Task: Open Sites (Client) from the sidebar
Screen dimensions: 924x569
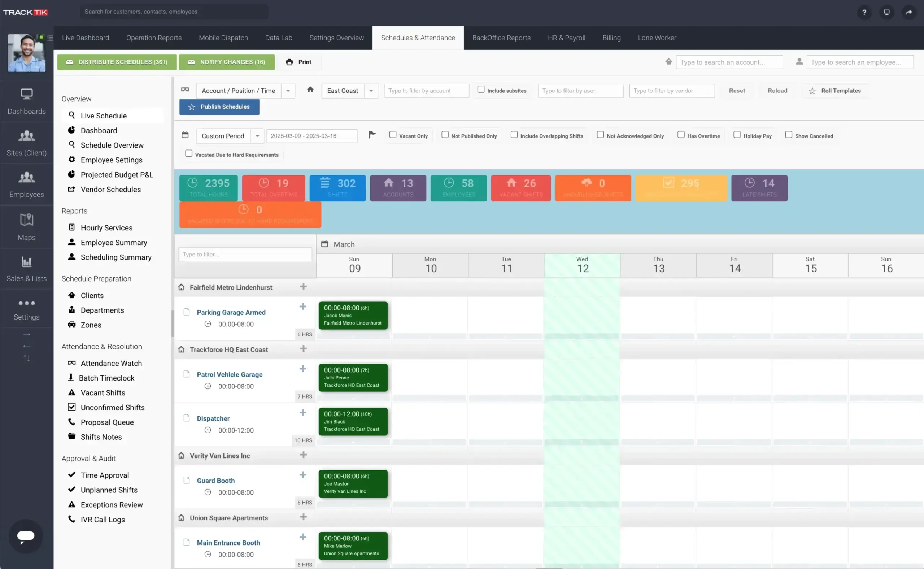Action: coord(26,143)
